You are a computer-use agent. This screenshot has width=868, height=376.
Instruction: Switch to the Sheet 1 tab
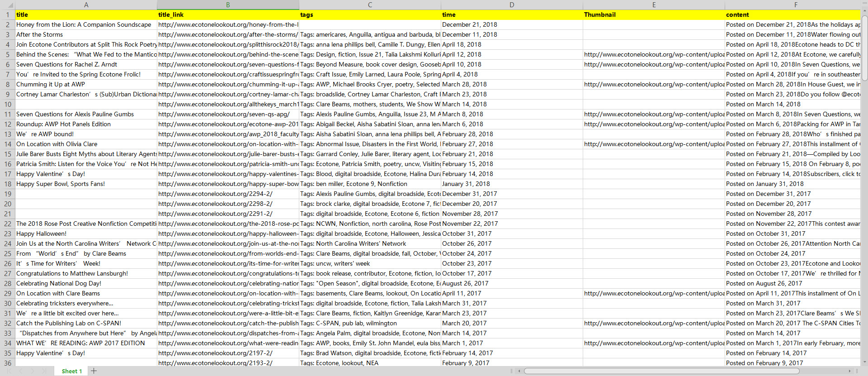click(x=71, y=371)
